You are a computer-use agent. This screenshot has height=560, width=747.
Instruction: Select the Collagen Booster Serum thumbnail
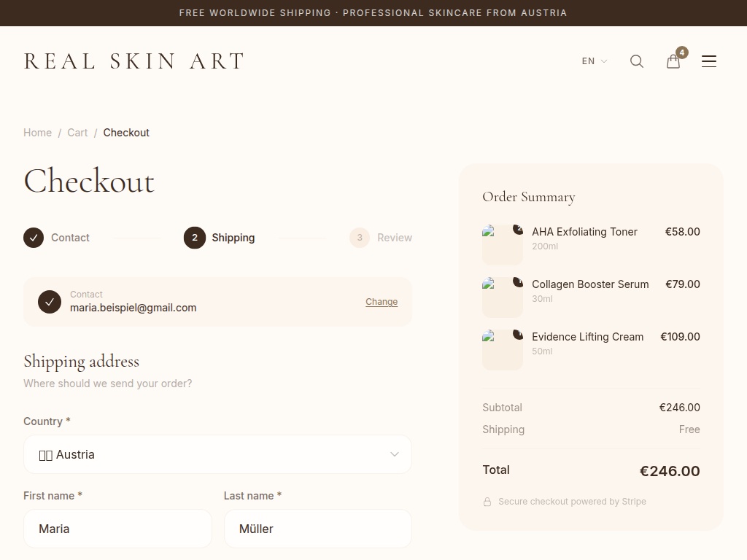(503, 297)
